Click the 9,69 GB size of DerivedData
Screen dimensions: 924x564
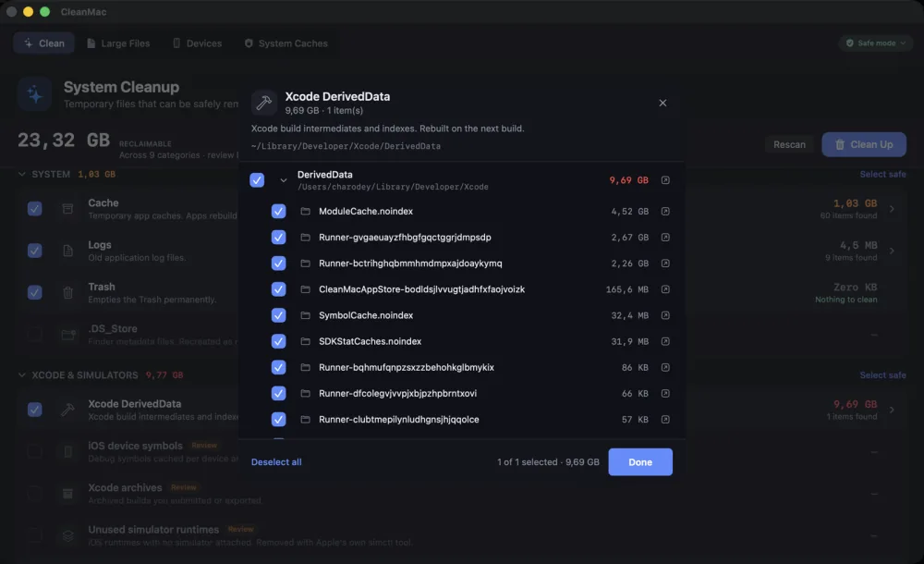[628, 180]
